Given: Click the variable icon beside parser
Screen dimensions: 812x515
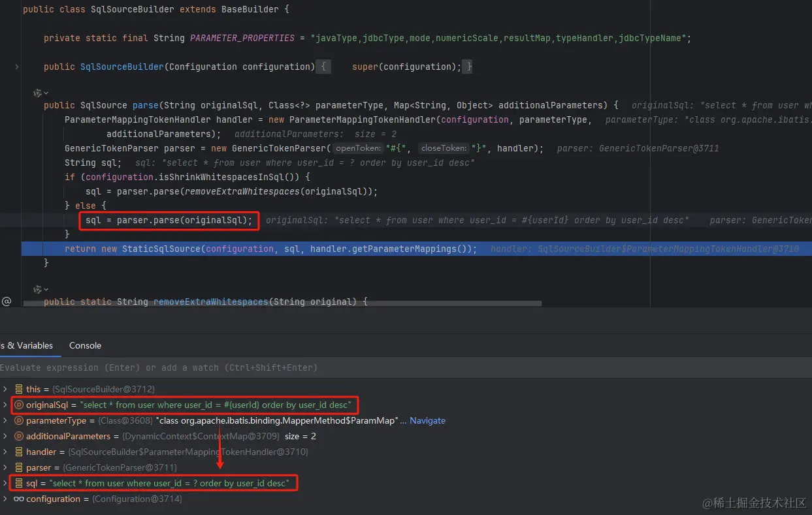Looking at the screenshot, I should point(19,467).
